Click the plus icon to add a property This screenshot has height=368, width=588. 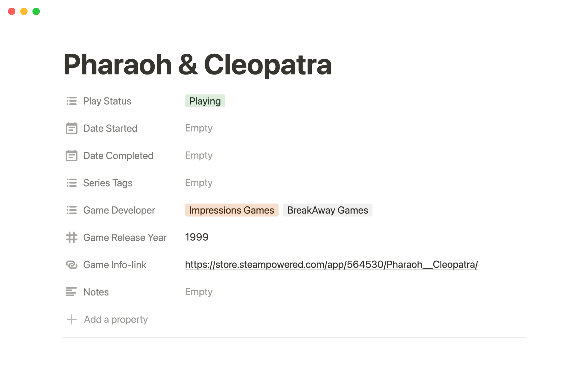pos(72,319)
